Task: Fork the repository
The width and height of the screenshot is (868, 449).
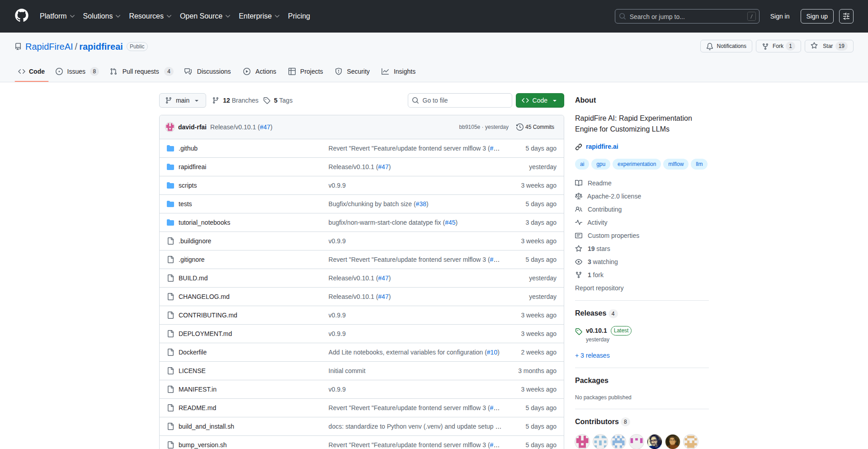Action: (778, 46)
